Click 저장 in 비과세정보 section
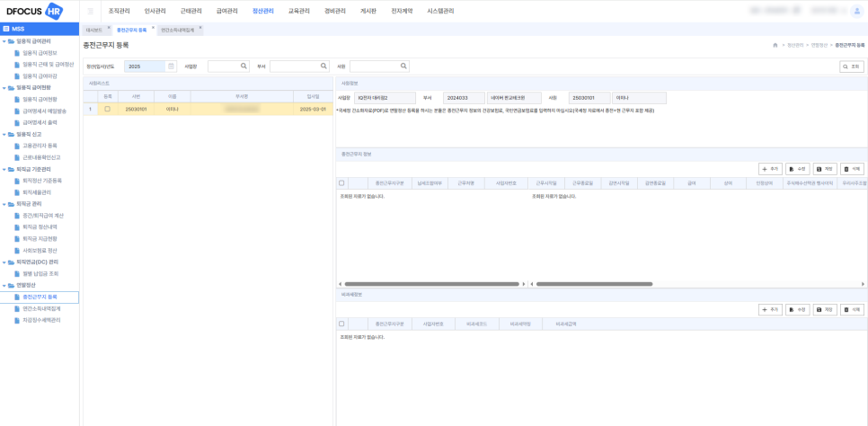The image size is (868, 426). tap(825, 310)
